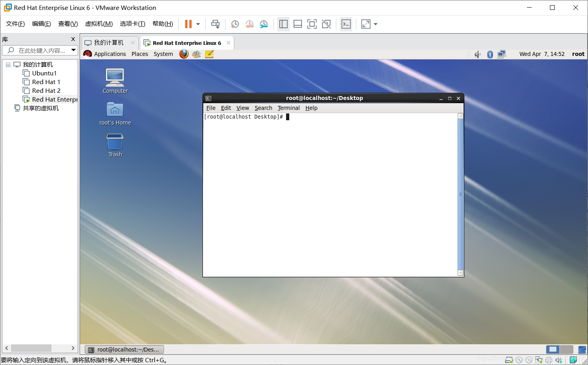588x365 pixels.
Task: Toggle the library sidebar view
Action: 283,24
